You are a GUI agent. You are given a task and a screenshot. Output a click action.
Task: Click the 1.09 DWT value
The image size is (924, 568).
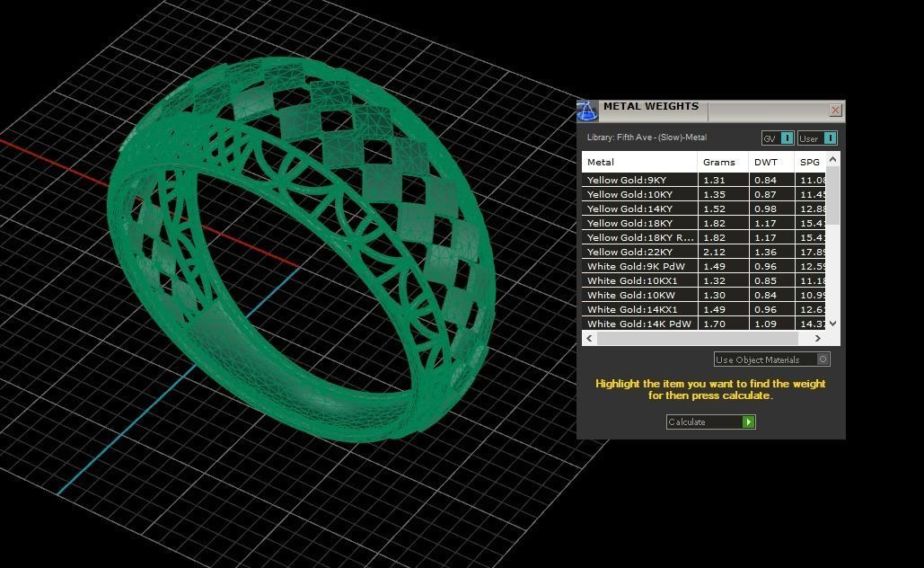765,324
